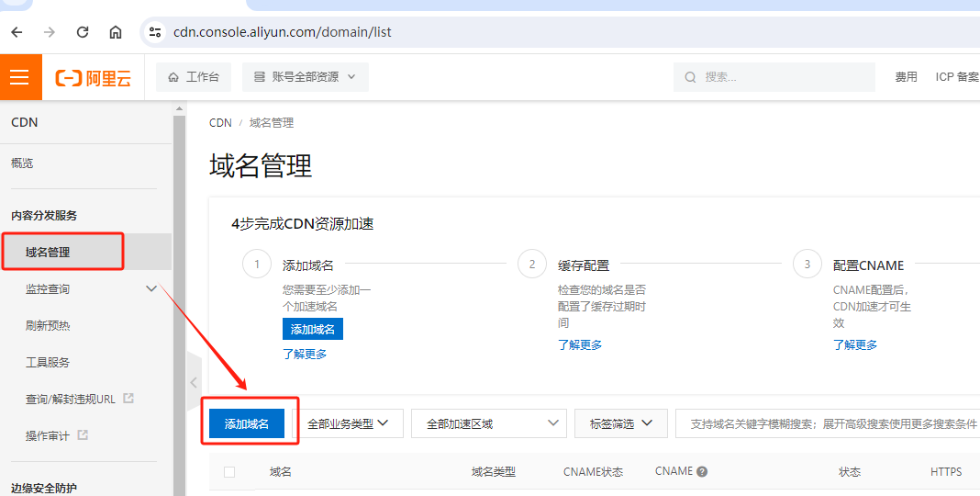The width and height of the screenshot is (980, 496).
Task: Toggle the select-all checkbox in table header
Action: click(x=229, y=472)
